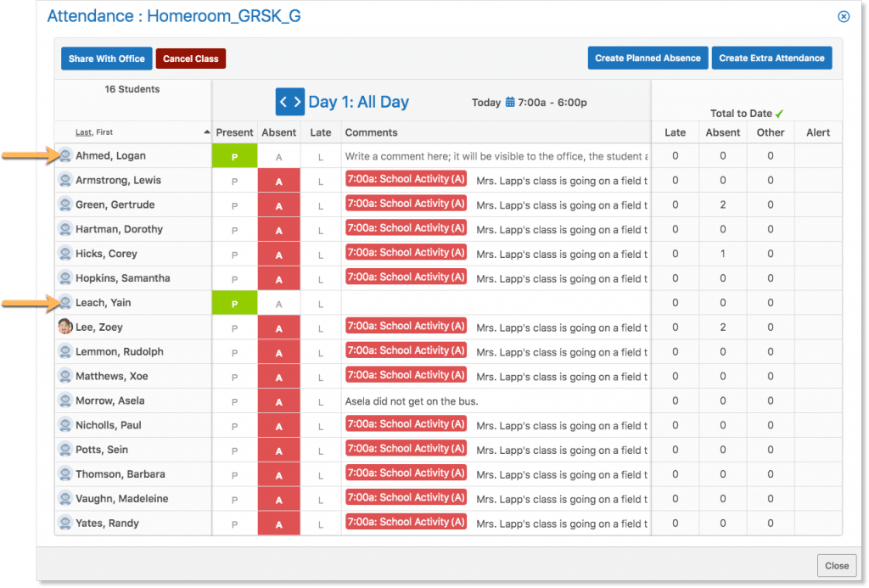Image resolution: width=869 pixels, height=588 pixels.
Task: Click the comment field for Logan Ahmed
Action: pyautogui.click(x=496, y=156)
